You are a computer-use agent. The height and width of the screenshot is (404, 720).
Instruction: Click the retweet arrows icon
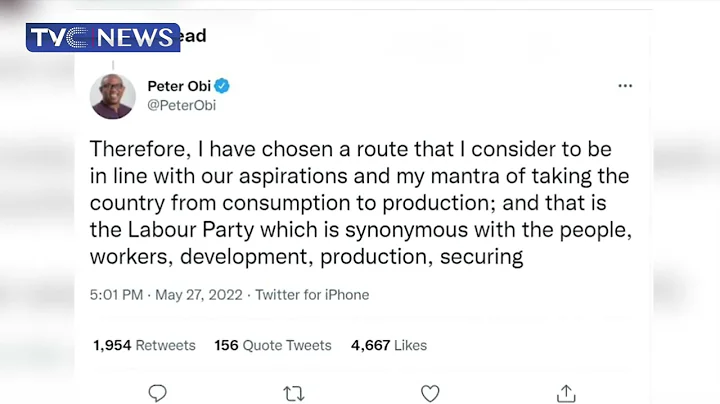click(294, 393)
